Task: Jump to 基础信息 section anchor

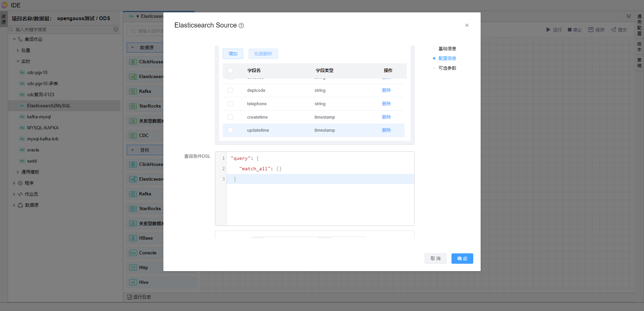Action: tap(447, 49)
